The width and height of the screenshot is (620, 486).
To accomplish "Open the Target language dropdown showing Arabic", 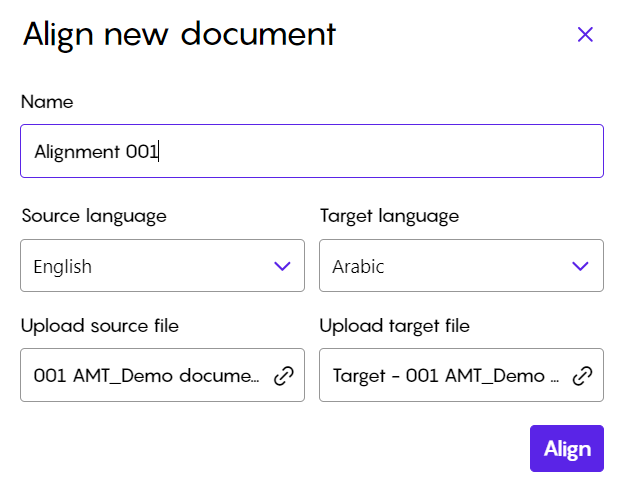I will 461,265.
